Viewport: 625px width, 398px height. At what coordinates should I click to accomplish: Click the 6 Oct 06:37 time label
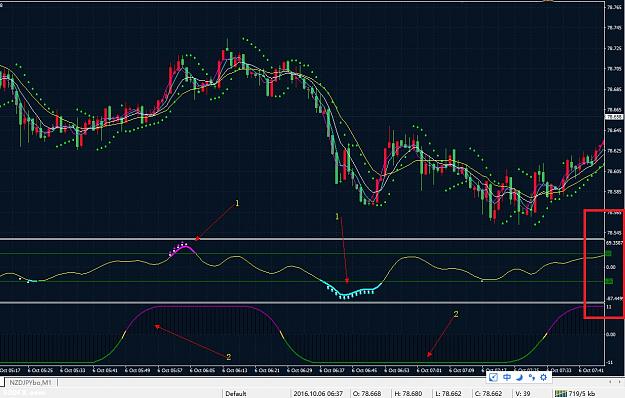click(332, 371)
